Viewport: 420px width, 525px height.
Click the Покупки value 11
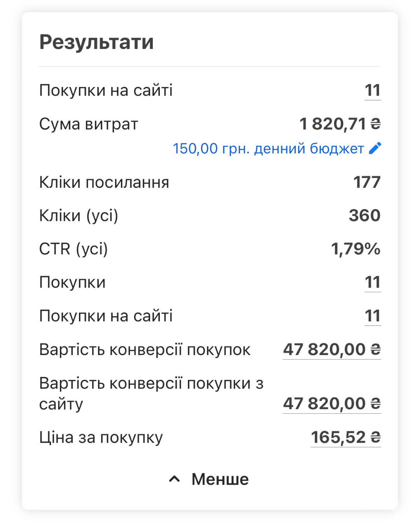pyautogui.click(x=373, y=282)
